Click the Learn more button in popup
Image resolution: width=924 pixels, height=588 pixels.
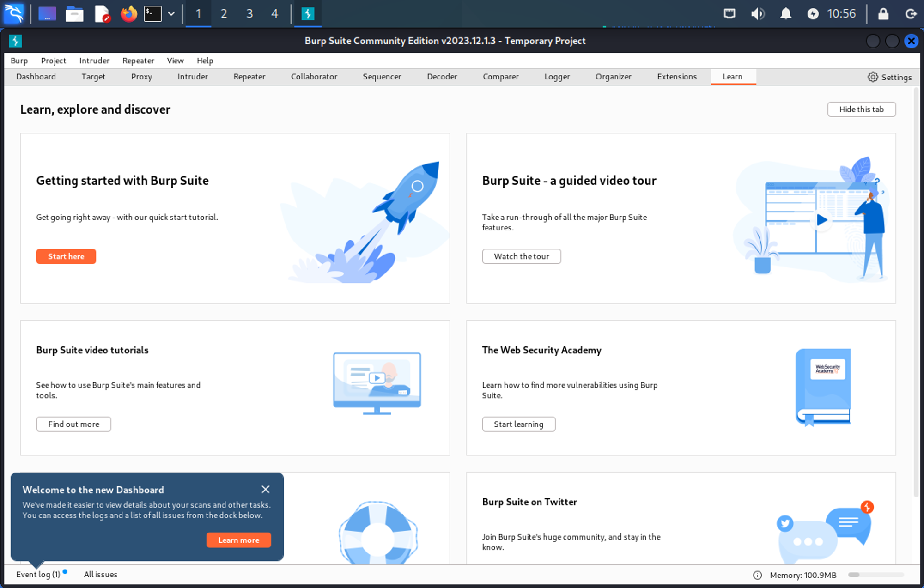239,540
